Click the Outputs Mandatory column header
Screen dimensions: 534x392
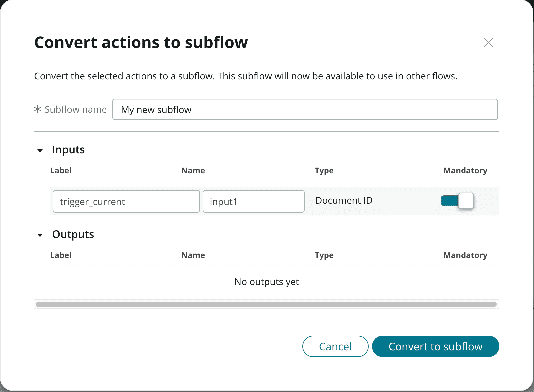[x=465, y=255]
